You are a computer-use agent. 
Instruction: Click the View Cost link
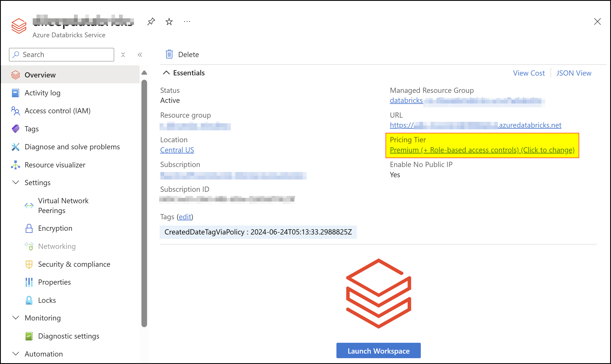[x=529, y=73]
